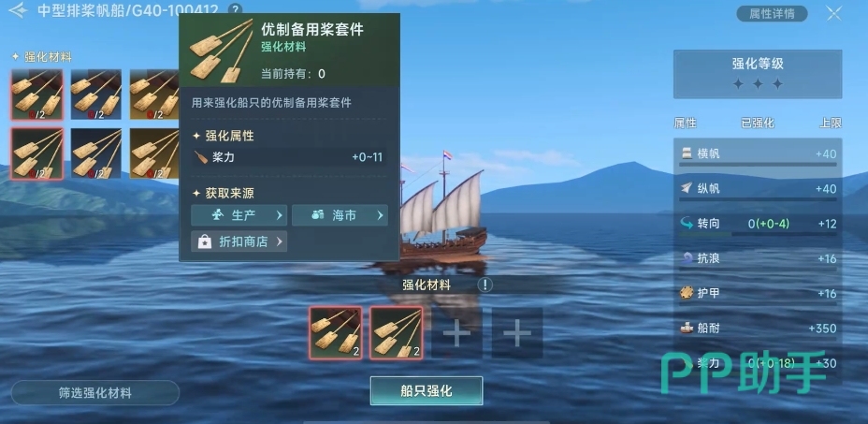Select the first empty plus material slot
The height and width of the screenshot is (424, 868).
[456, 333]
